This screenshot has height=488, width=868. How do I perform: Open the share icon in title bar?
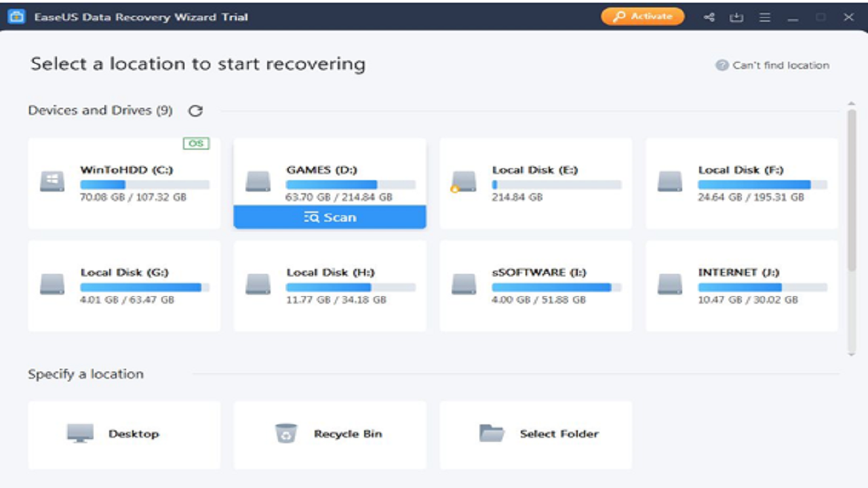(x=709, y=18)
